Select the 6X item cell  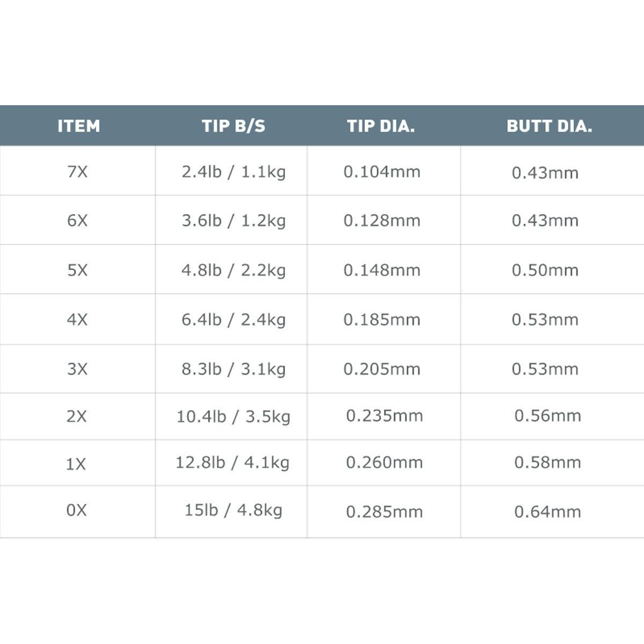coord(77,221)
